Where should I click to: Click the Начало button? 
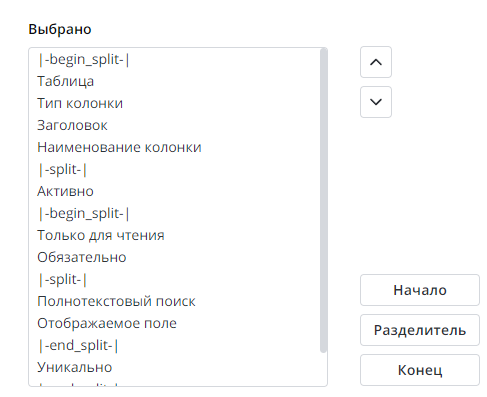point(420,290)
